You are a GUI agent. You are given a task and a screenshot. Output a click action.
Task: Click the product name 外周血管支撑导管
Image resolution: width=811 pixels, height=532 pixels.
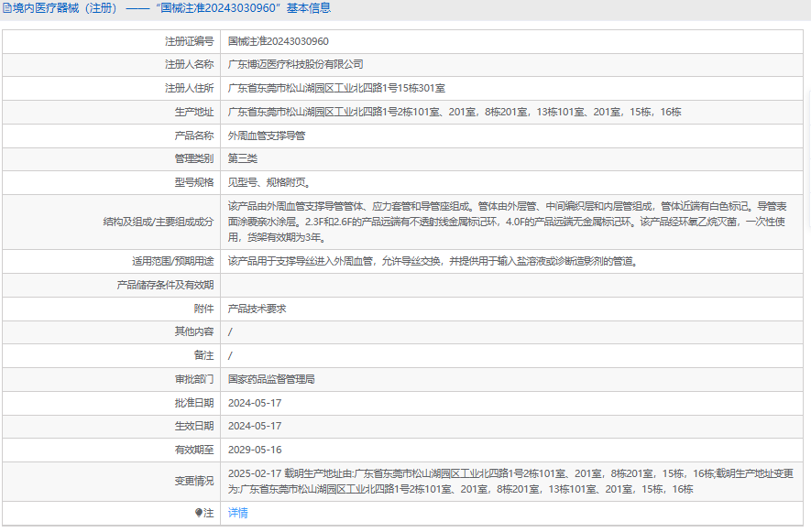tap(267, 136)
